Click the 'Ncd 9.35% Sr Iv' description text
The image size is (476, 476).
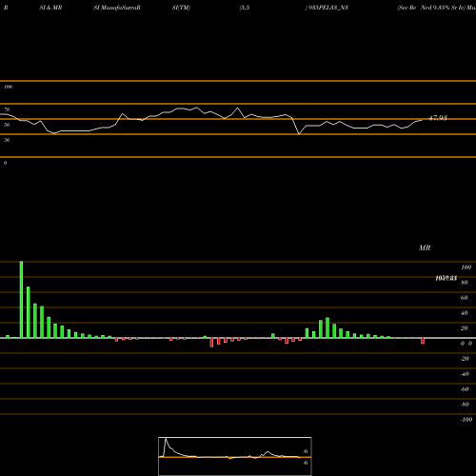point(443,8)
